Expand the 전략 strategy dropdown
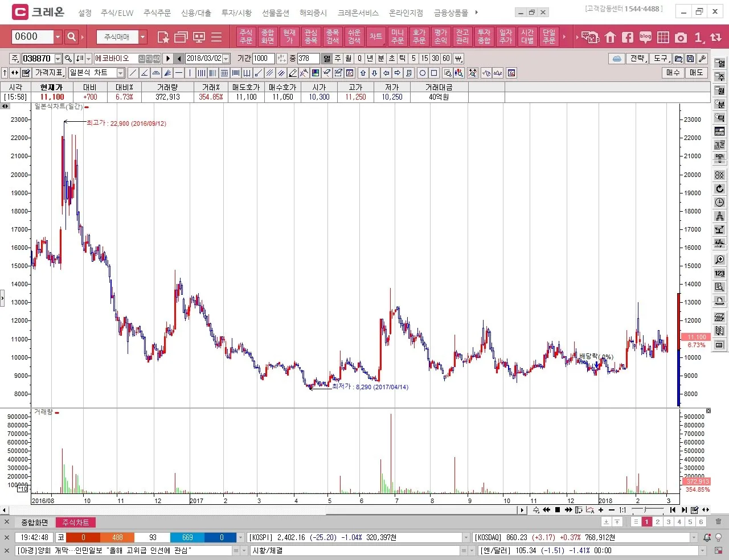This screenshot has height=560, width=729. [638, 59]
